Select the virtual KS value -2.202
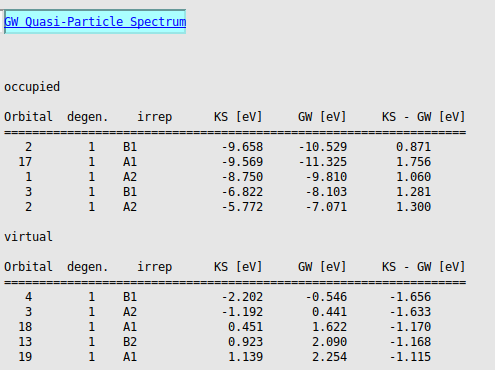 242,297
